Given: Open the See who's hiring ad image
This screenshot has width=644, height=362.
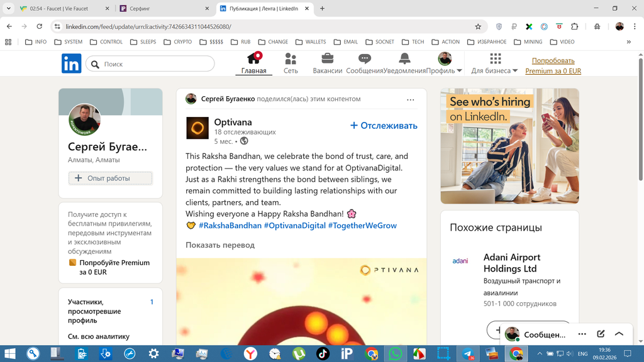Looking at the screenshot, I should click(x=509, y=146).
